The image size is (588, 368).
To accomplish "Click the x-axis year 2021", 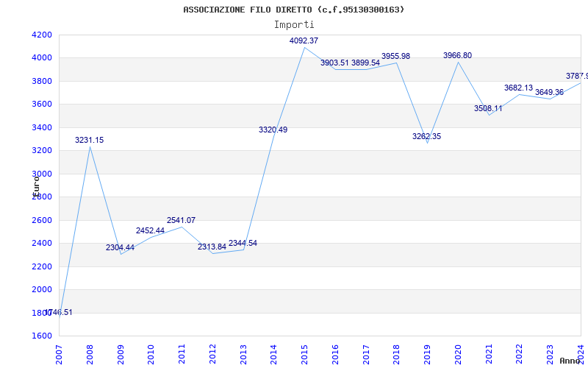I will [x=489, y=354].
